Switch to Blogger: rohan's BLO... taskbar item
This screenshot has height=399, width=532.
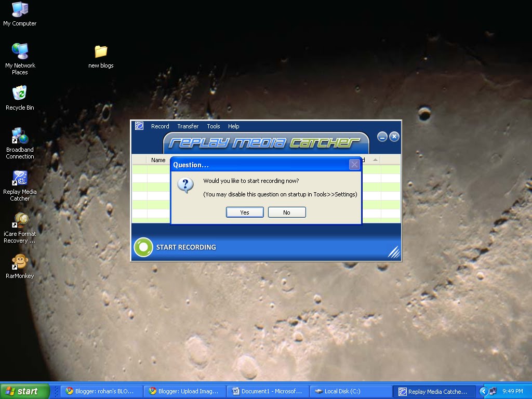101,391
